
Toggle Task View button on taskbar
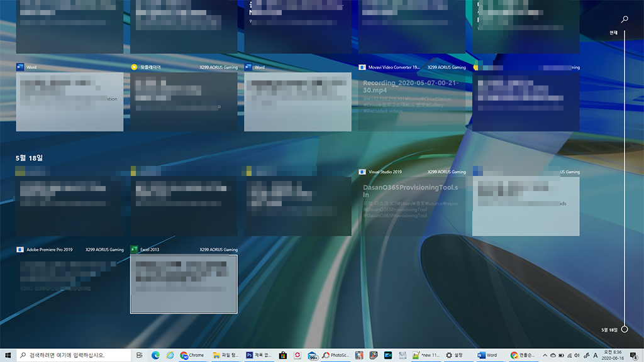click(x=139, y=355)
